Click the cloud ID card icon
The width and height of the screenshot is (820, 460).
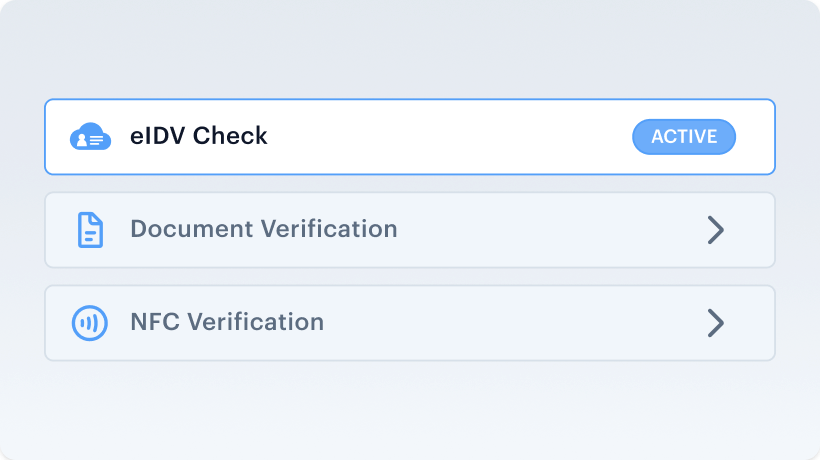coord(90,136)
